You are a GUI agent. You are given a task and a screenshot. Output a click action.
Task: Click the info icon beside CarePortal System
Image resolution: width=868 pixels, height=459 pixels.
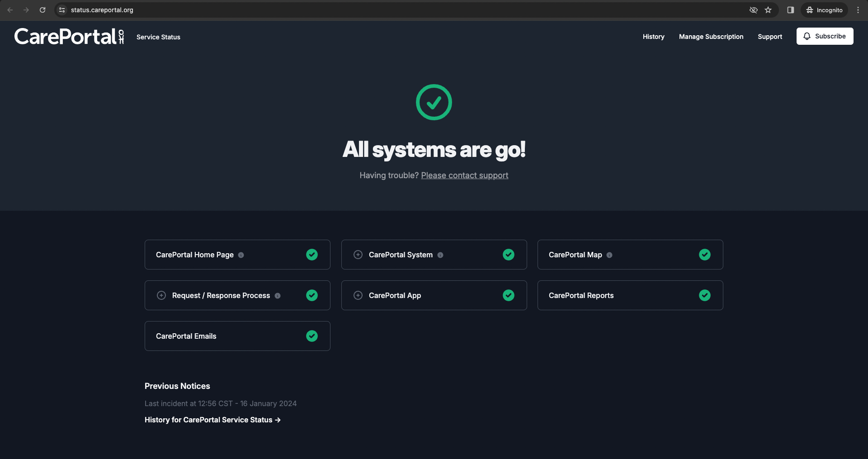click(440, 255)
